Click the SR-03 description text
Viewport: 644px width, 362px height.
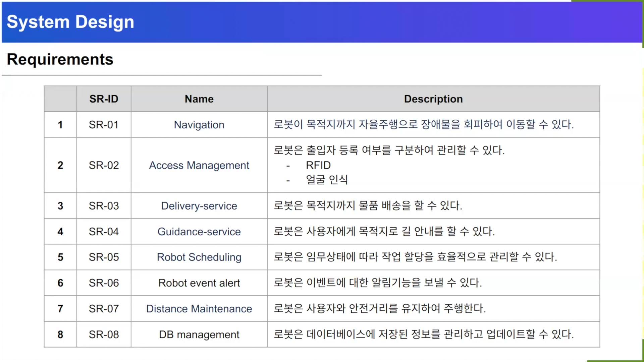[368, 206]
